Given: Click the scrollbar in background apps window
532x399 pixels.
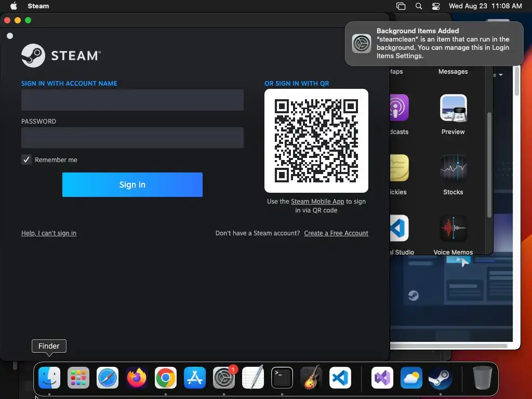Looking at the screenshot, I should coord(489,165).
